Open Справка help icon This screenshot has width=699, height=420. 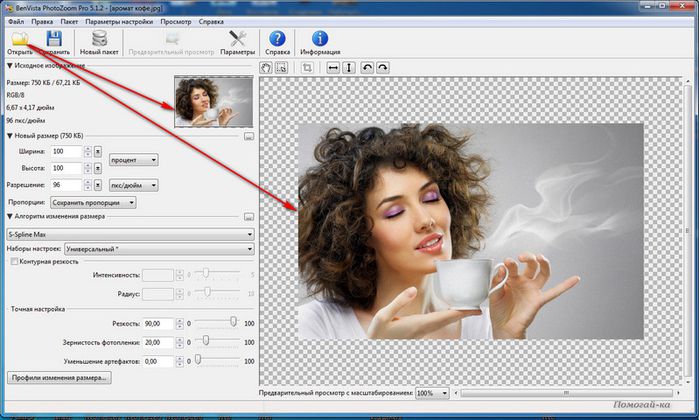pos(277,43)
